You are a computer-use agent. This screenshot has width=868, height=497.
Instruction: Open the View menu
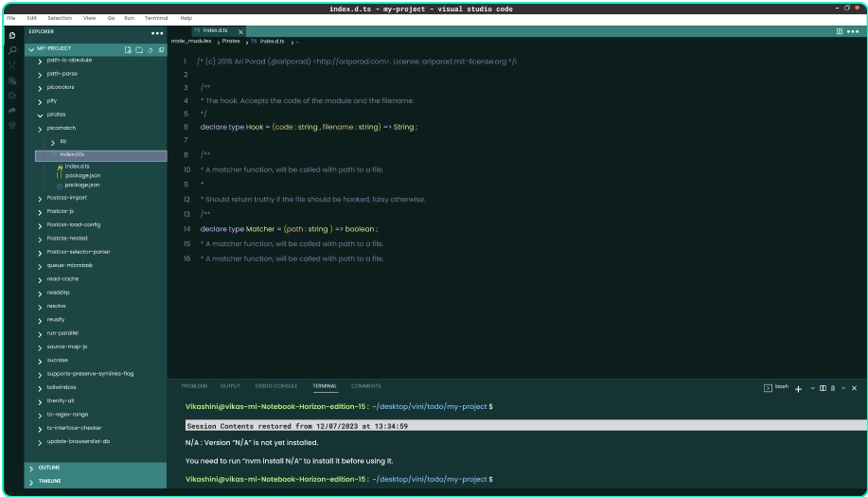click(90, 18)
